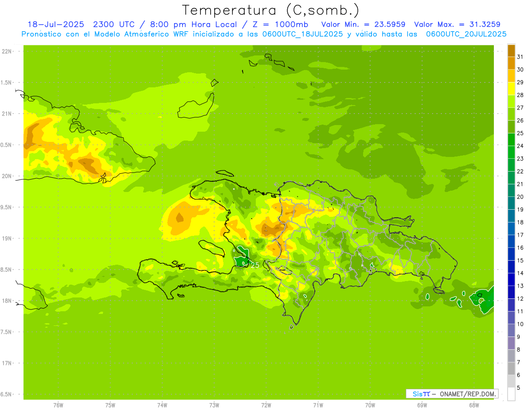Click the '68W' longitude label

pyautogui.click(x=474, y=405)
